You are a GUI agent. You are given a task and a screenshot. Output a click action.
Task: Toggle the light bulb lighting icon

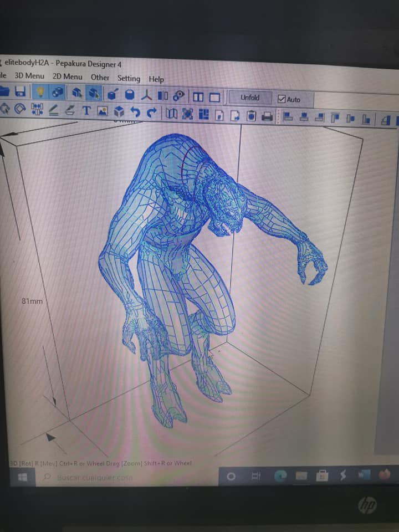[40, 91]
